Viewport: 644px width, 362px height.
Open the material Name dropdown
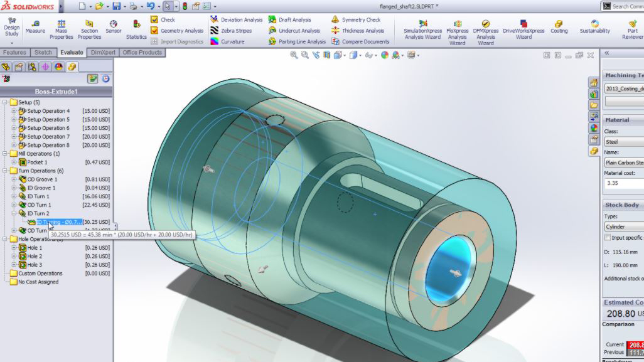point(624,162)
